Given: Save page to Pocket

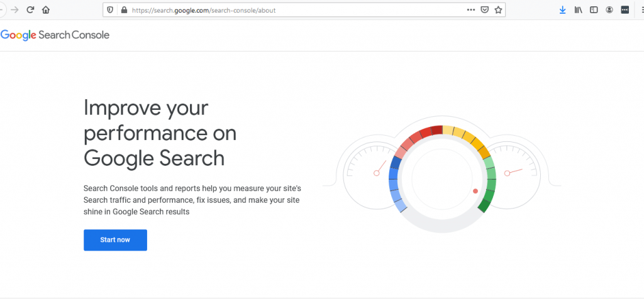Looking at the screenshot, I should pos(485,10).
